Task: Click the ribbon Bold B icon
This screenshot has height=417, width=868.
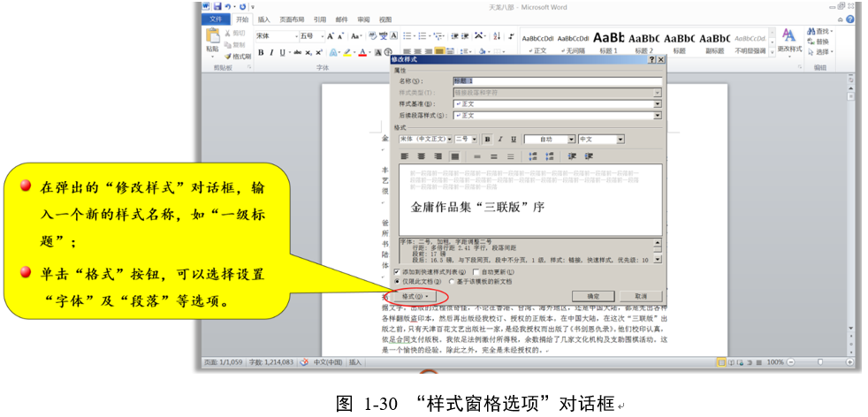Action: [x=261, y=52]
